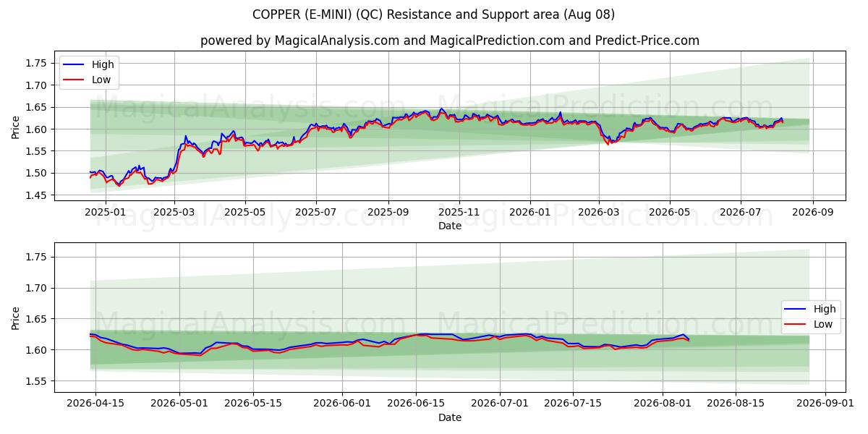Click the chart title 'COPPER (E-MINI) (QC) Resistance and Support area (Aug 08)'
868x434 pixels.
(x=434, y=14)
